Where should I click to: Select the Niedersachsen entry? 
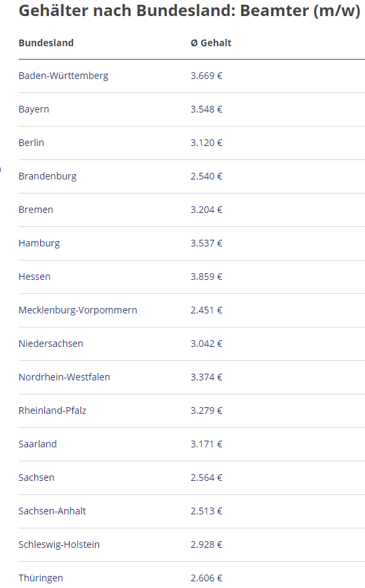click(x=51, y=344)
